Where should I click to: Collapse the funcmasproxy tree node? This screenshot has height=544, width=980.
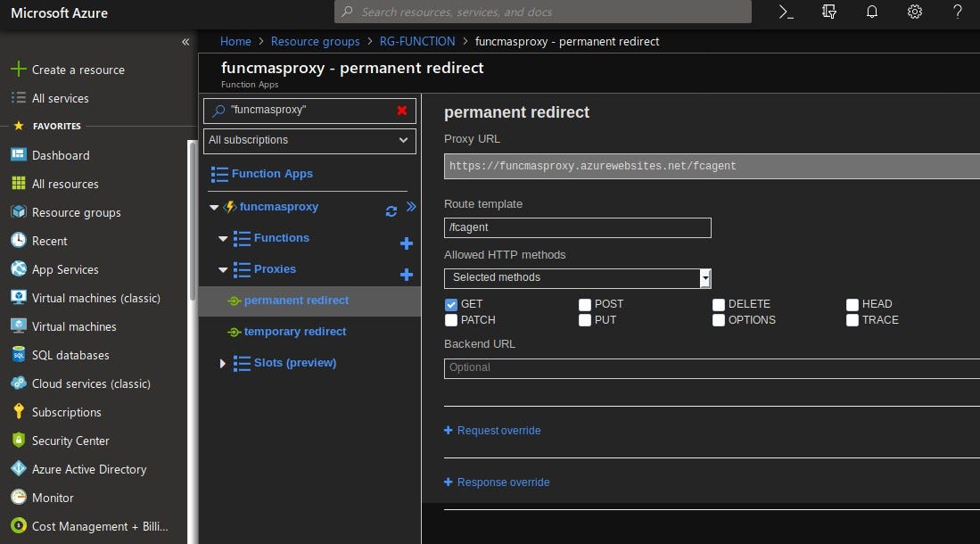[214, 207]
